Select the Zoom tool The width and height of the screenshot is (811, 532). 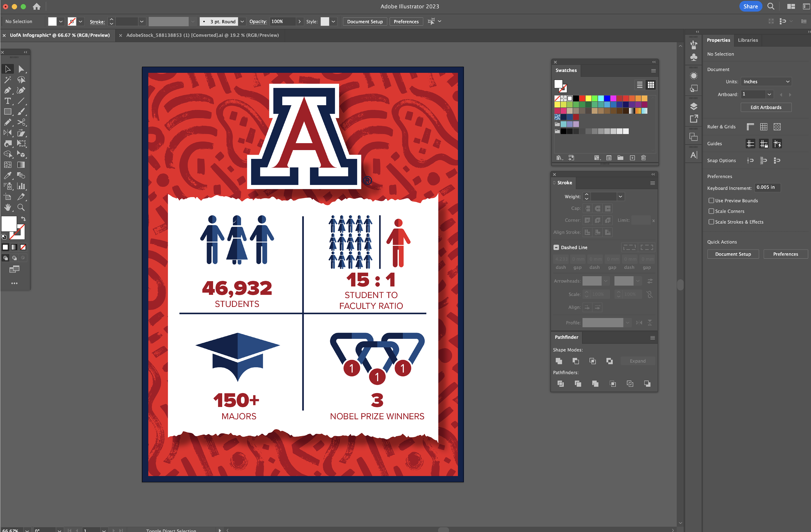pyautogui.click(x=21, y=207)
